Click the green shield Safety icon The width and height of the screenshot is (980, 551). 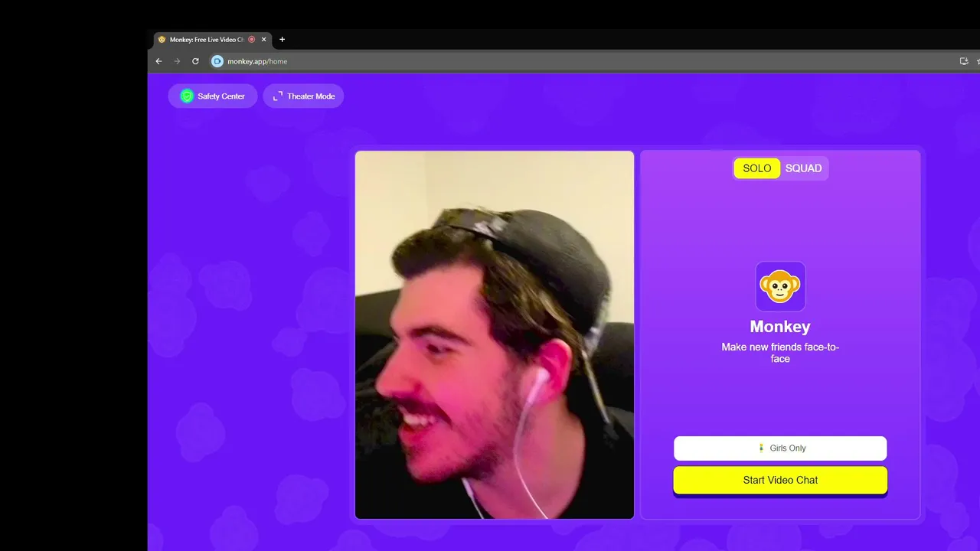tap(187, 96)
